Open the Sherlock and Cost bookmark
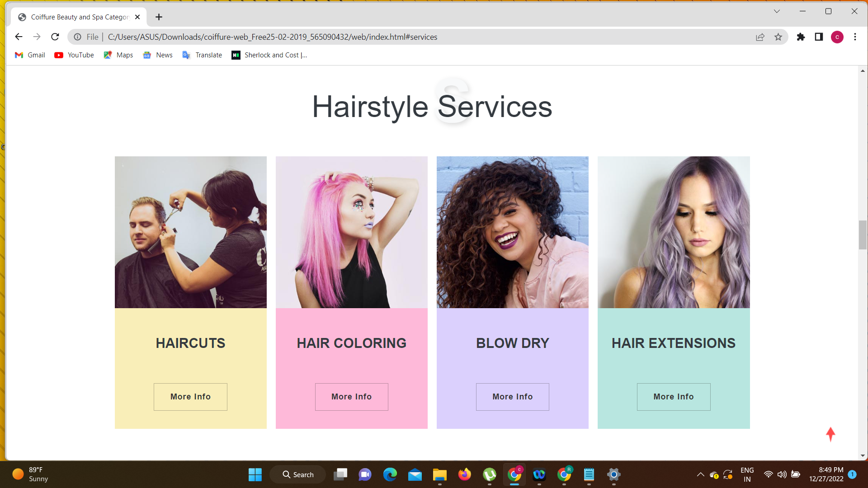The image size is (868, 488). click(269, 55)
